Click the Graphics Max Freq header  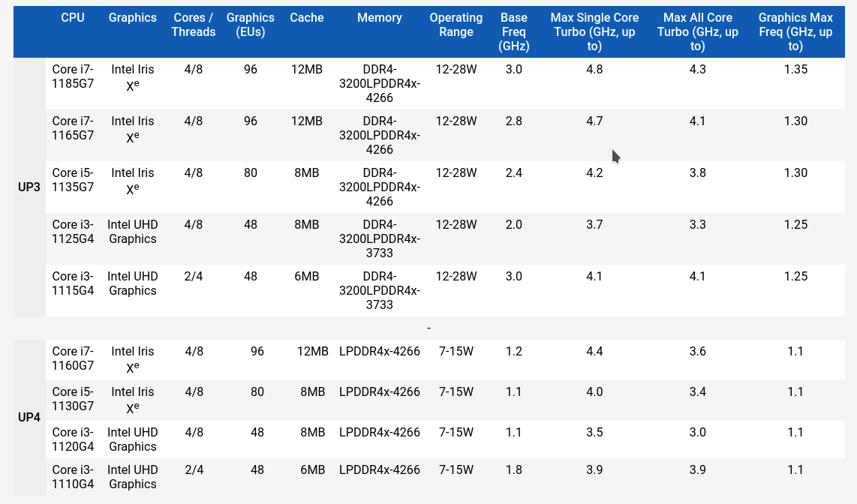795,31
